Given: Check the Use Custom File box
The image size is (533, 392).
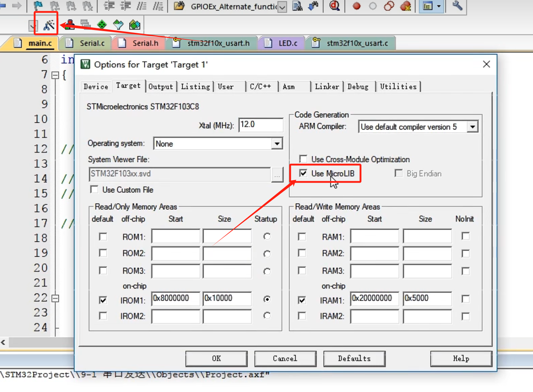Looking at the screenshot, I should click(95, 190).
